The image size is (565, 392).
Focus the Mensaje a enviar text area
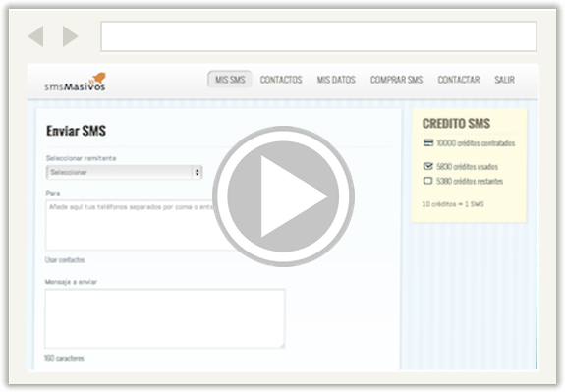pyautogui.click(x=165, y=318)
